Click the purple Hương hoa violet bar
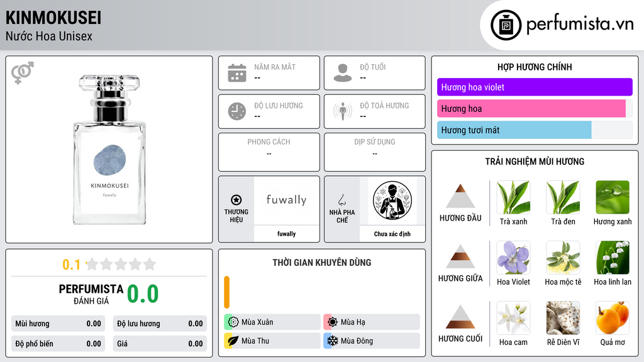Screen dimensions: 644x362 coord(535,87)
